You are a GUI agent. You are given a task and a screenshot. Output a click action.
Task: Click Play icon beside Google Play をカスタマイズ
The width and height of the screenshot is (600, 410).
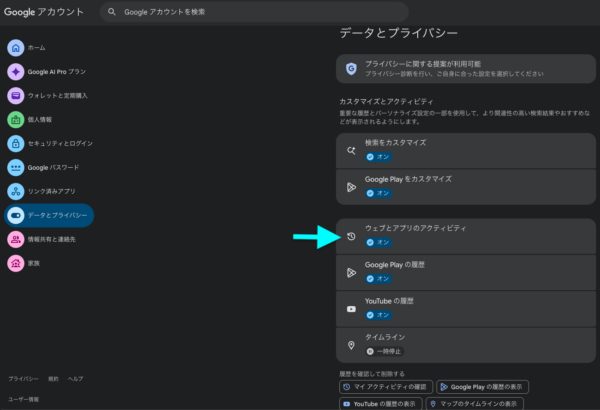tap(351, 187)
